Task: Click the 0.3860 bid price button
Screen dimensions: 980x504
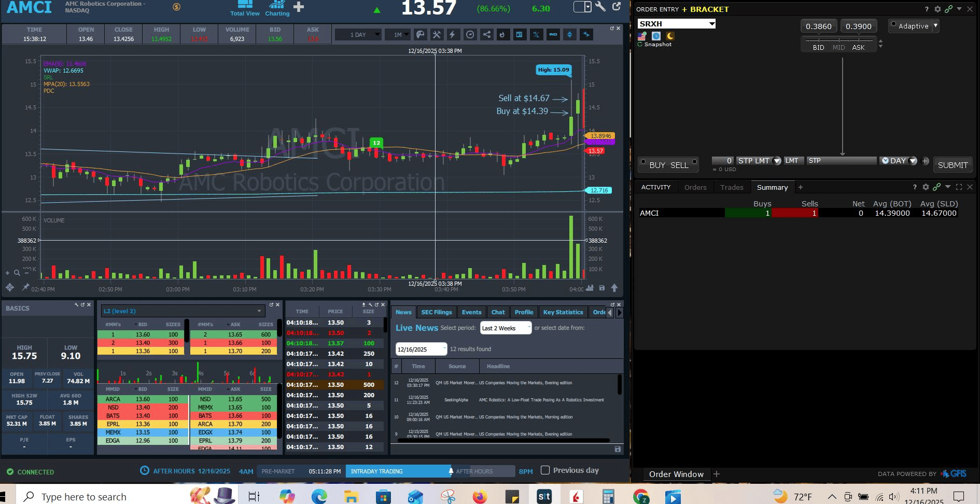Action: tap(819, 26)
